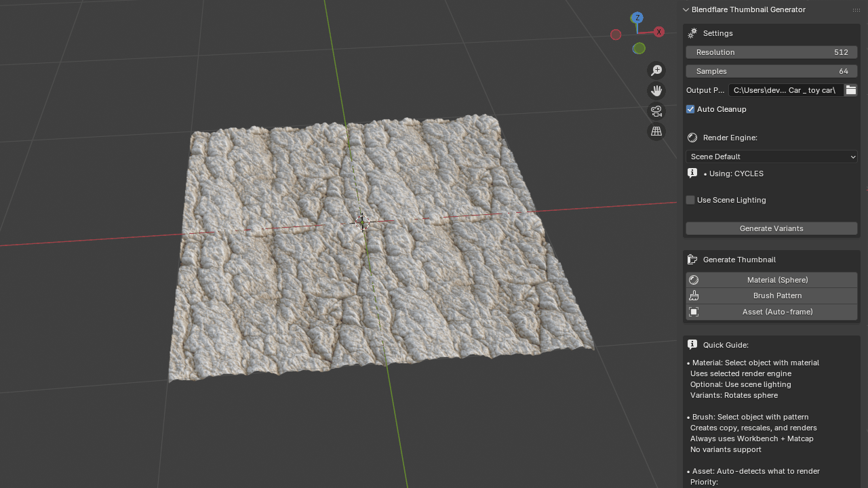868x488 pixels.
Task: Click the Settings gear icon
Action: pos(692,33)
